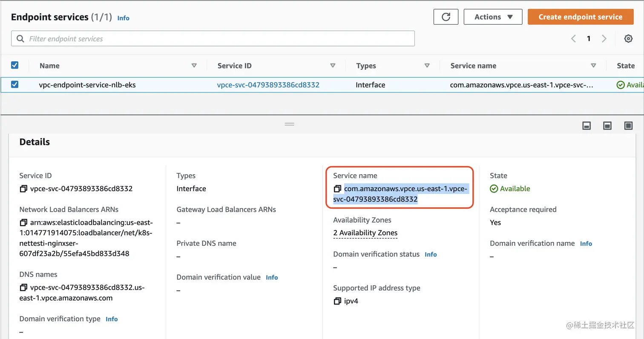The image size is (644, 339).
Task: Go to the next page arrow
Action: pyautogui.click(x=604, y=39)
